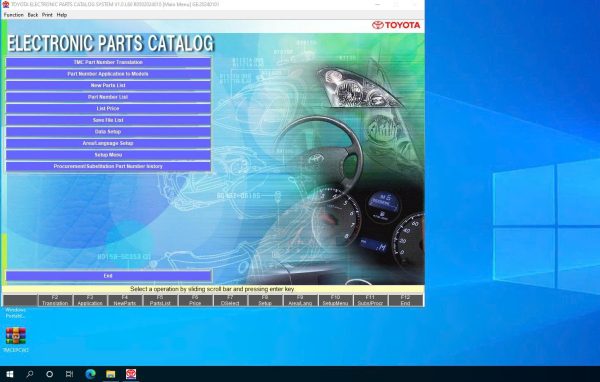Viewport: 600px width, 382px height.
Task: Open File Explorer from the taskbar
Action: [x=111, y=374]
